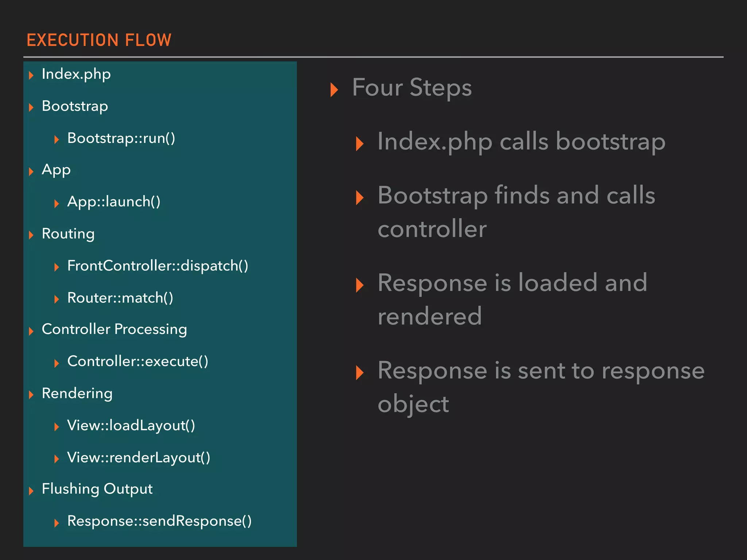Click arrow before Index.php calls bootstrap

360,144
